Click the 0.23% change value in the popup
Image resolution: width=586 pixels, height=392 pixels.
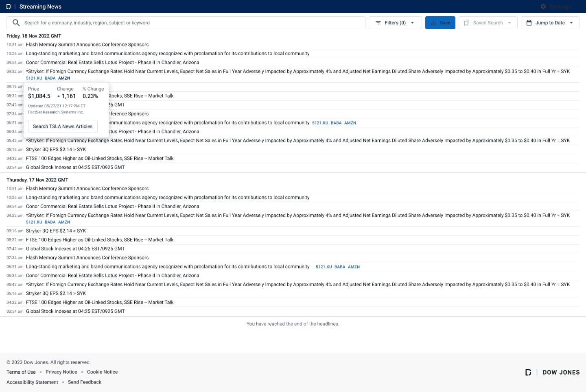(90, 96)
